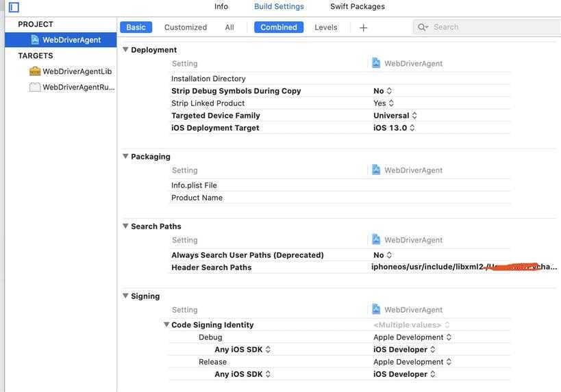Image resolution: width=561 pixels, height=392 pixels.
Task: Click the build settings Search field
Action: click(x=487, y=27)
